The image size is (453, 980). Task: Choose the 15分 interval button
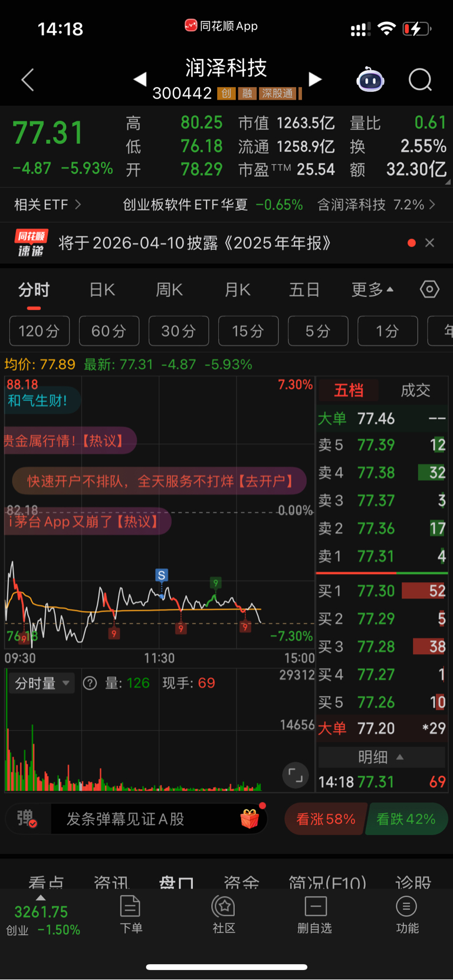[x=248, y=331]
